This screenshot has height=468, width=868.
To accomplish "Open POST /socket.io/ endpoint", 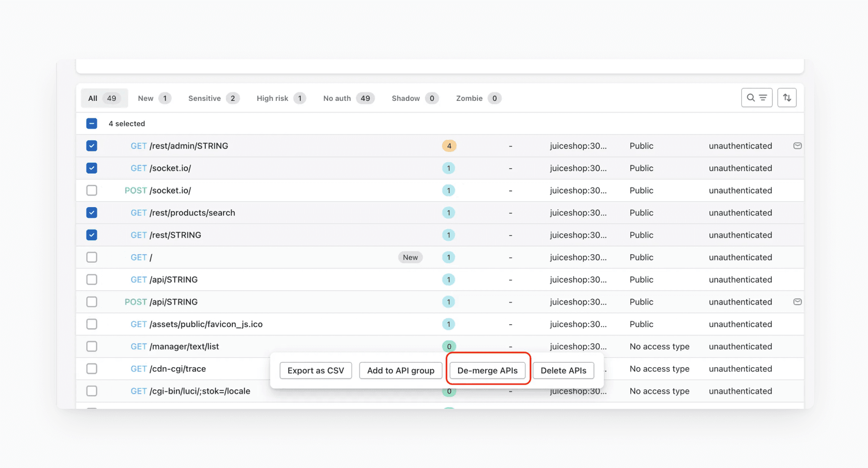I will coord(158,190).
